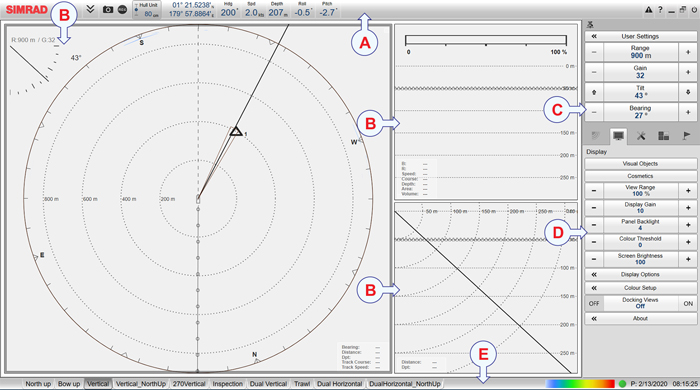
Task: Start recording with the REC icon
Action: (x=122, y=9)
